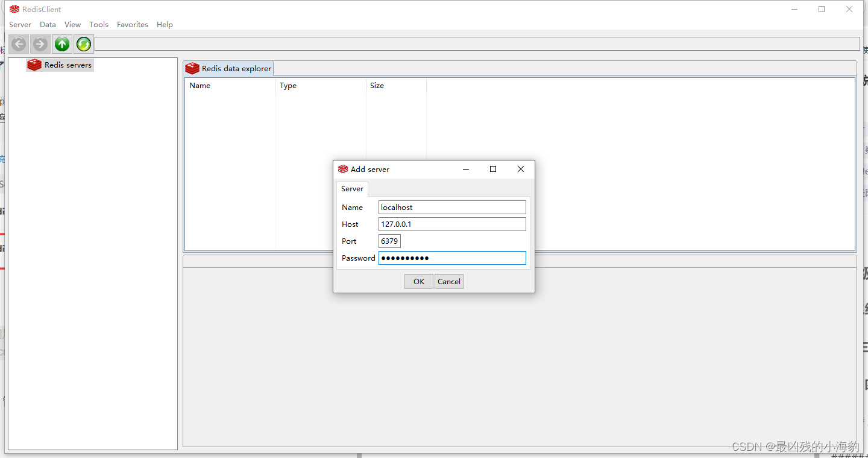The width and height of the screenshot is (868, 458).
Task: Click the Redis icon in the Add server title bar
Action: coord(343,169)
